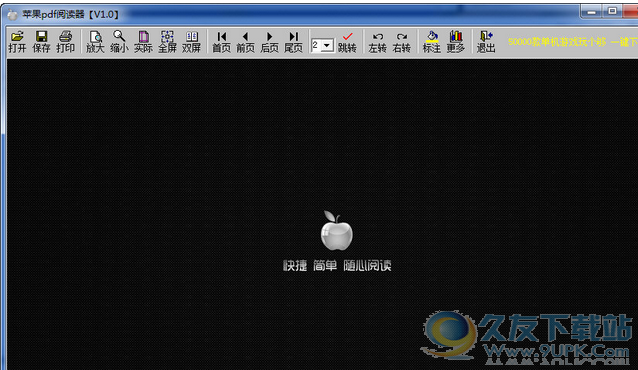Advance to next page 后页
This screenshot has height=370, width=638.
click(x=269, y=42)
